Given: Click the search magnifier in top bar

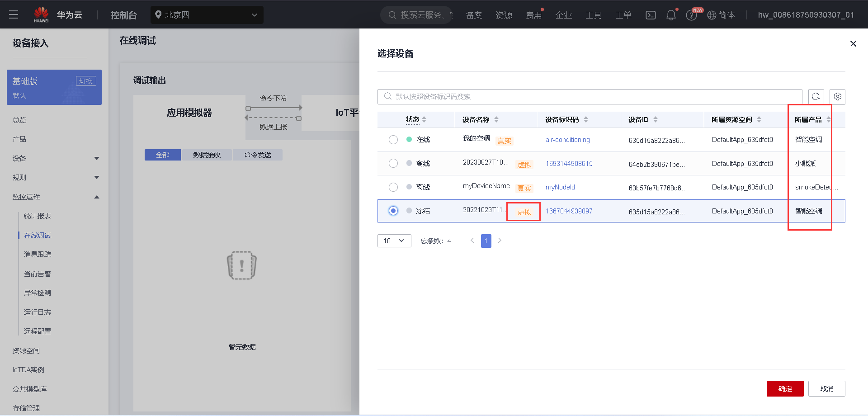Looking at the screenshot, I should pos(392,14).
